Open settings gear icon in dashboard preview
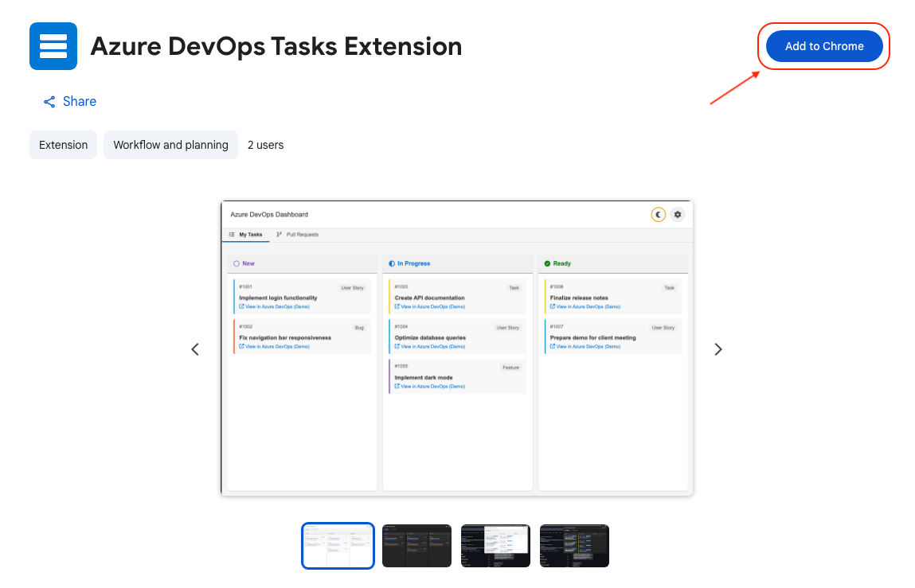The image size is (915, 588). coord(678,215)
